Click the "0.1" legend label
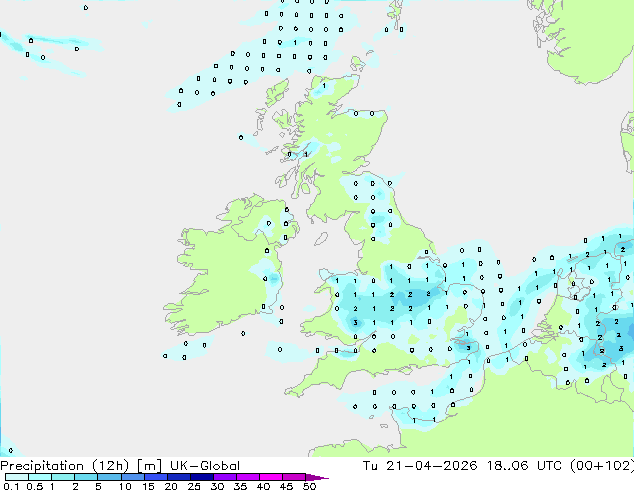 pos(11,486)
